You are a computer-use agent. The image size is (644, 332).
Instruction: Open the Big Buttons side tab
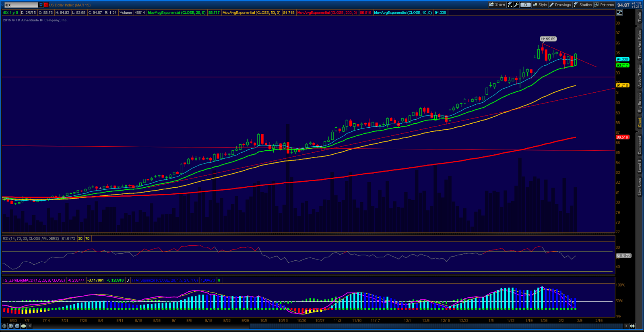coord(640,102)
